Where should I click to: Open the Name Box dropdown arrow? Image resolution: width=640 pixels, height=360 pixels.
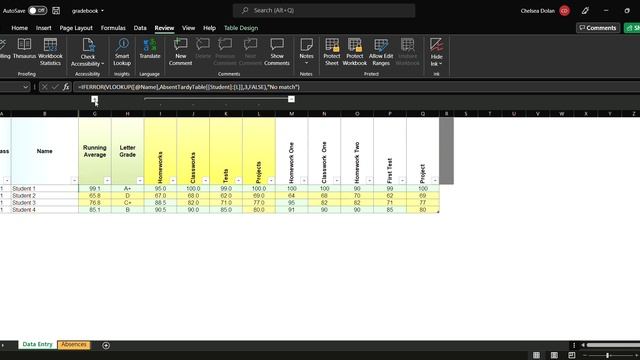click(x=25, y=87)
